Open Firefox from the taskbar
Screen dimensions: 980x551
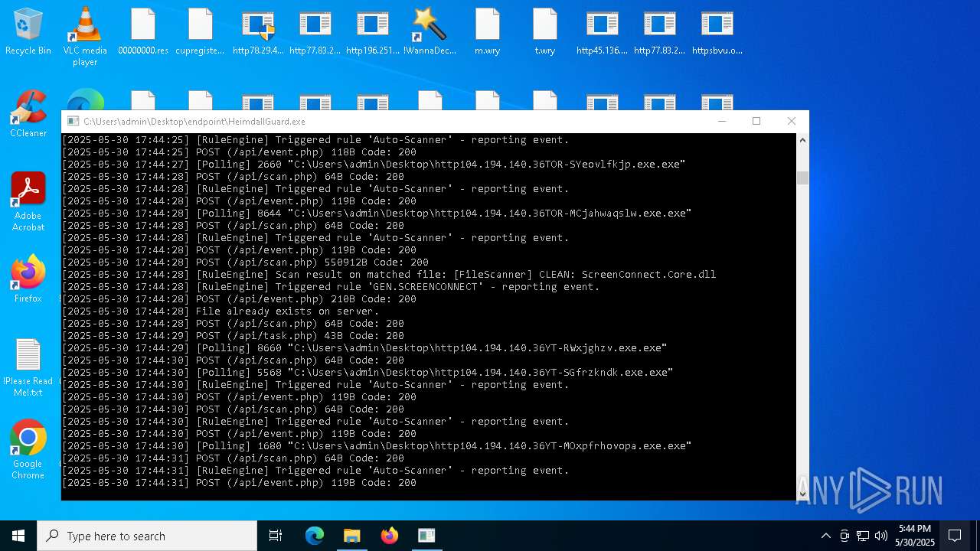(x=390, y=536)
